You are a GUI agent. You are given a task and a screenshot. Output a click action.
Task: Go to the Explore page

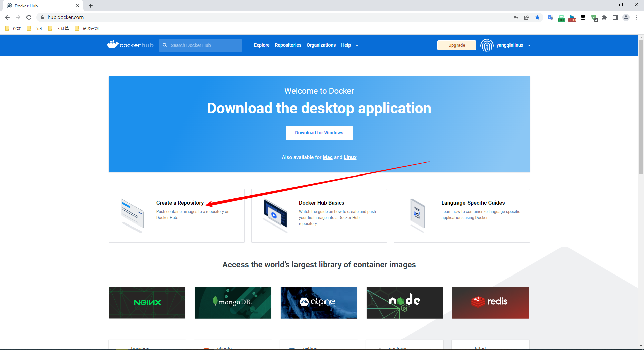point(261,45)
